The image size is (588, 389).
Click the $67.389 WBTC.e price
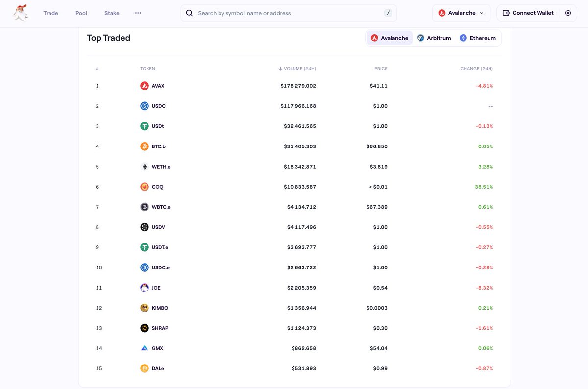coord(377,207)
